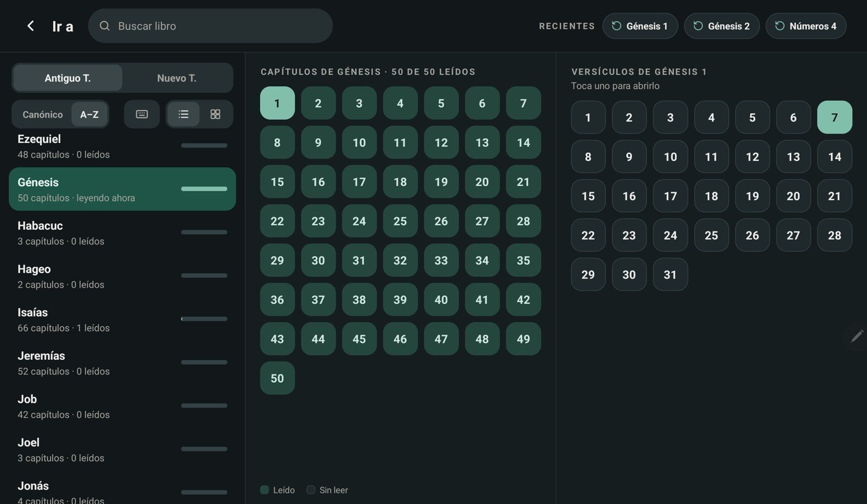Choose A–Z sort order

89,114
